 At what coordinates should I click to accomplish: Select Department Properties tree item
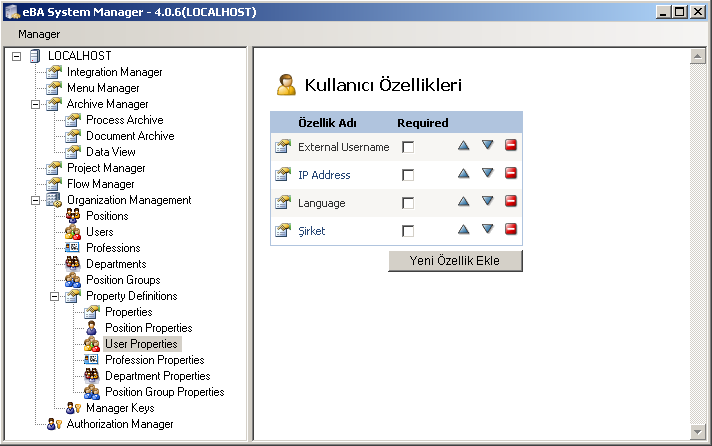(158, 376)
